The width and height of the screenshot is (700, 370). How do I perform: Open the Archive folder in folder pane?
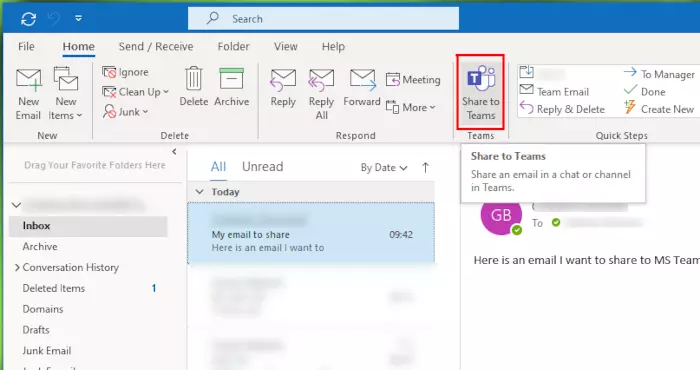pyautogui.click(x=40, y=246)
